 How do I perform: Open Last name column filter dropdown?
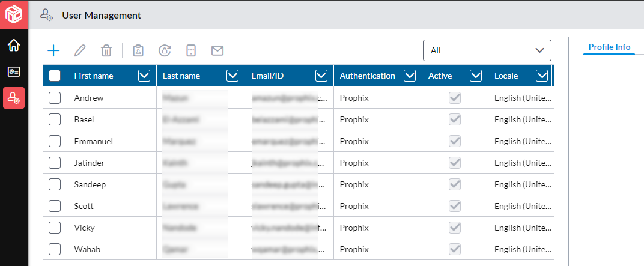point(232,76)
